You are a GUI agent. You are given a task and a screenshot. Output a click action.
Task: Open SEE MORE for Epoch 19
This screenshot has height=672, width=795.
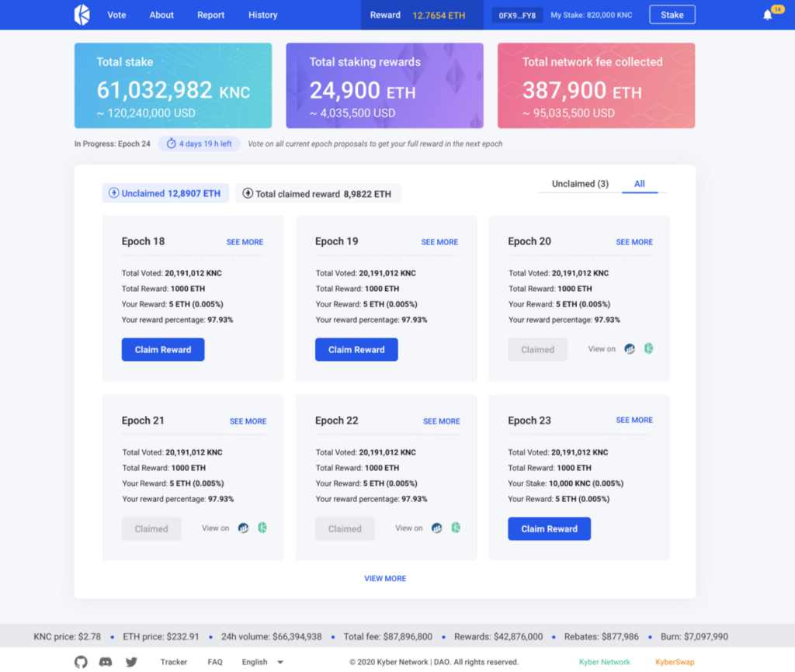tap(439, 242)
